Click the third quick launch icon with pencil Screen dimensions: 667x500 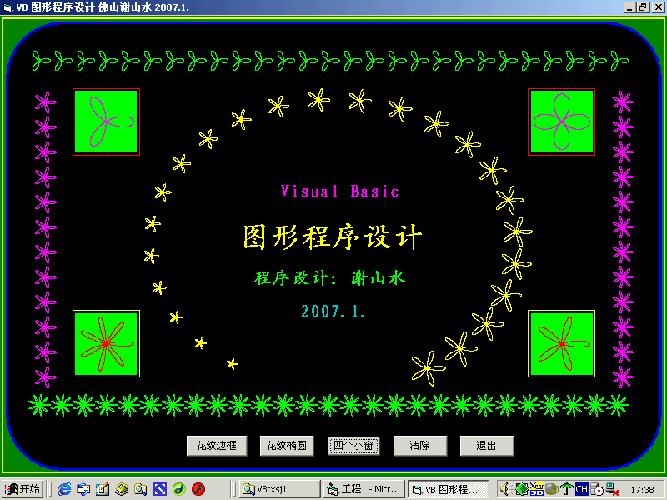click(103, 489)
